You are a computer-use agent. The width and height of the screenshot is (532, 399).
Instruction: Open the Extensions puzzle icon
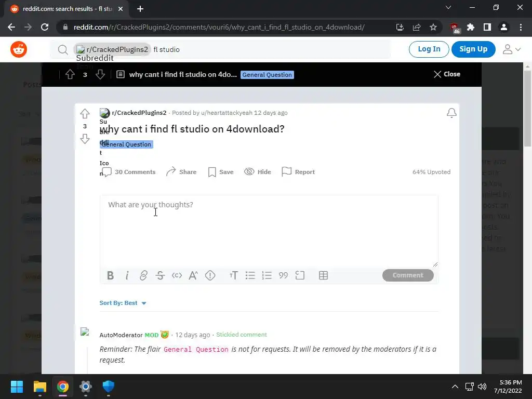click(471, 27)
